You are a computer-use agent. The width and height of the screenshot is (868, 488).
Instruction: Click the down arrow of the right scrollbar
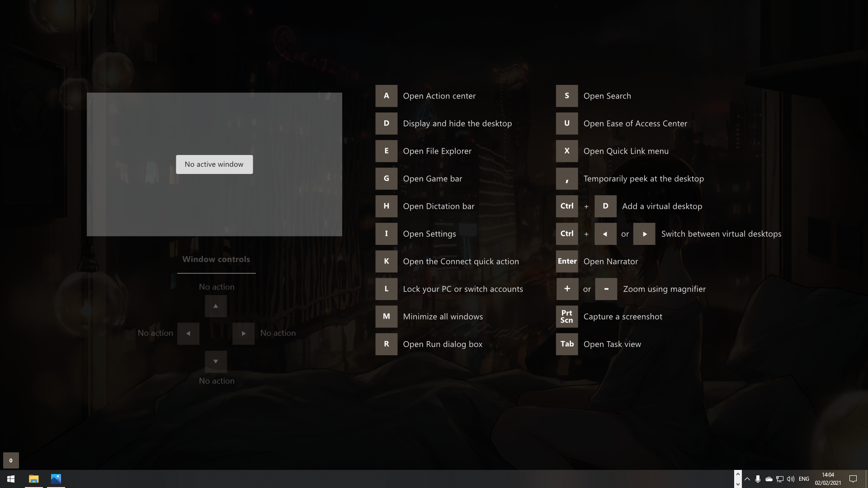[x=738, y=483]
